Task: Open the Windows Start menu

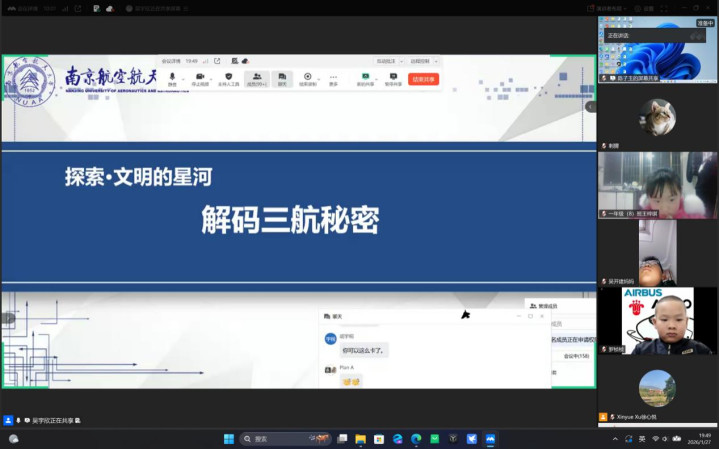Action: click(x=229, y=439)
